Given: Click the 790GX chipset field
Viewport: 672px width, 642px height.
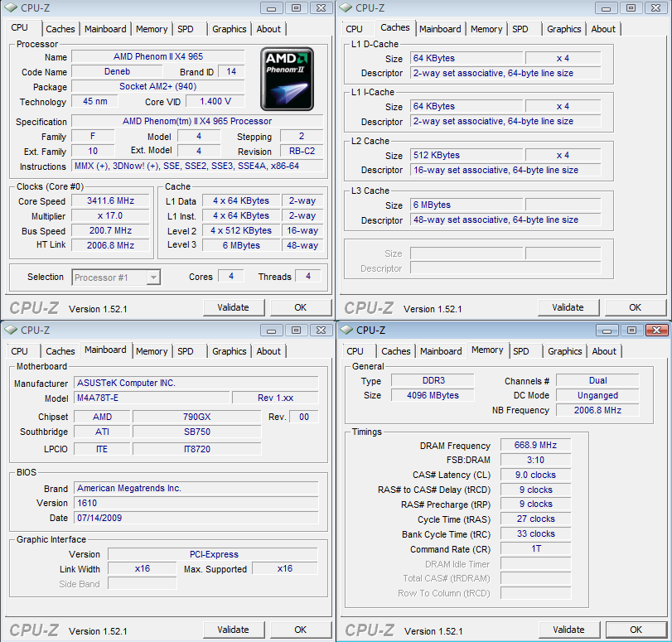Looking at the screenshot, I should click(197, 417).
